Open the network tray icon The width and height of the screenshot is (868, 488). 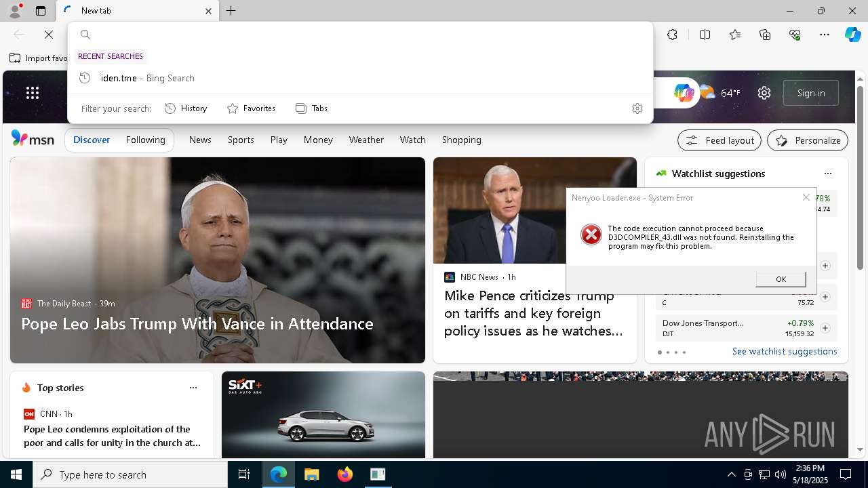[x=764, y=474]
